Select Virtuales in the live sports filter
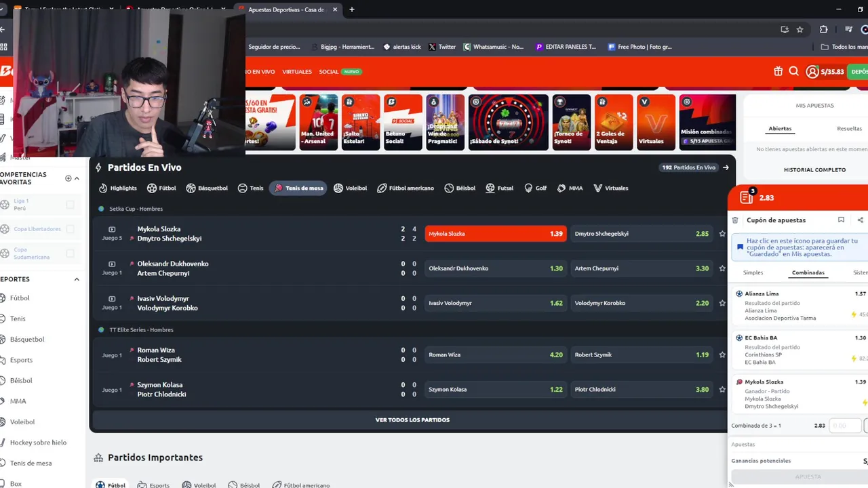Viewport: 868px width, 488px height. click(610, 188)
